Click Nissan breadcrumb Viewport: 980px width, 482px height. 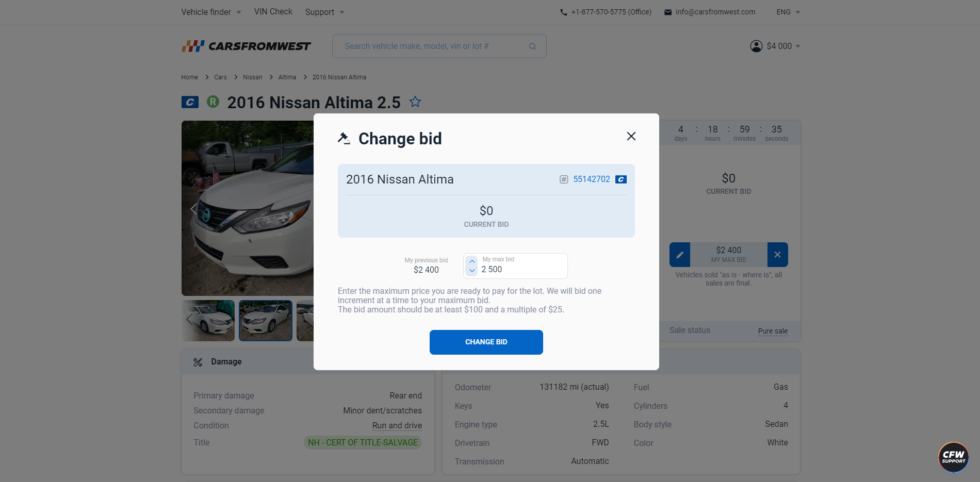tap(252, 77)
